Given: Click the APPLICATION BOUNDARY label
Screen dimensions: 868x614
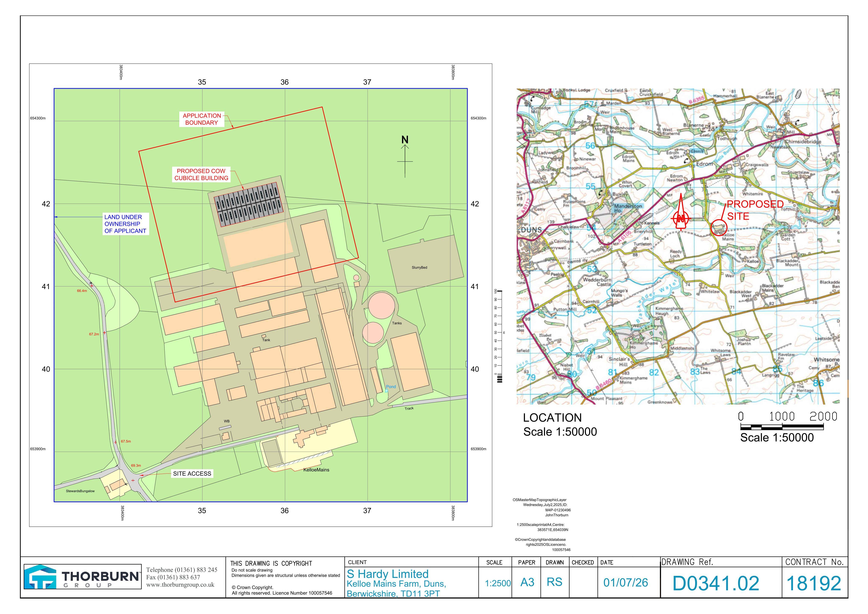Looking at the screenshot, I should click(202, 119).
